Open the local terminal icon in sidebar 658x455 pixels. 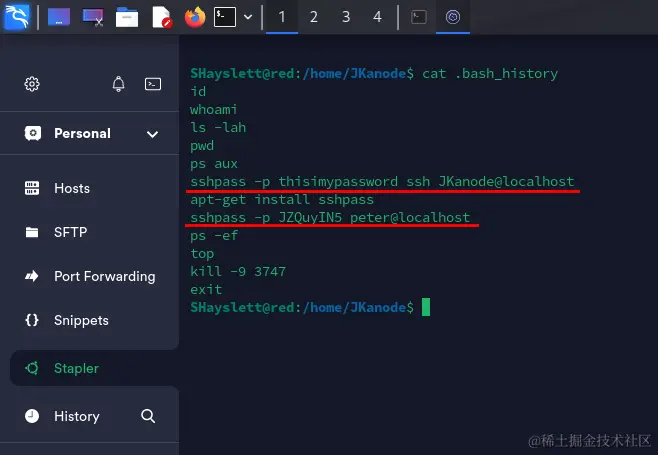point(153,84)
